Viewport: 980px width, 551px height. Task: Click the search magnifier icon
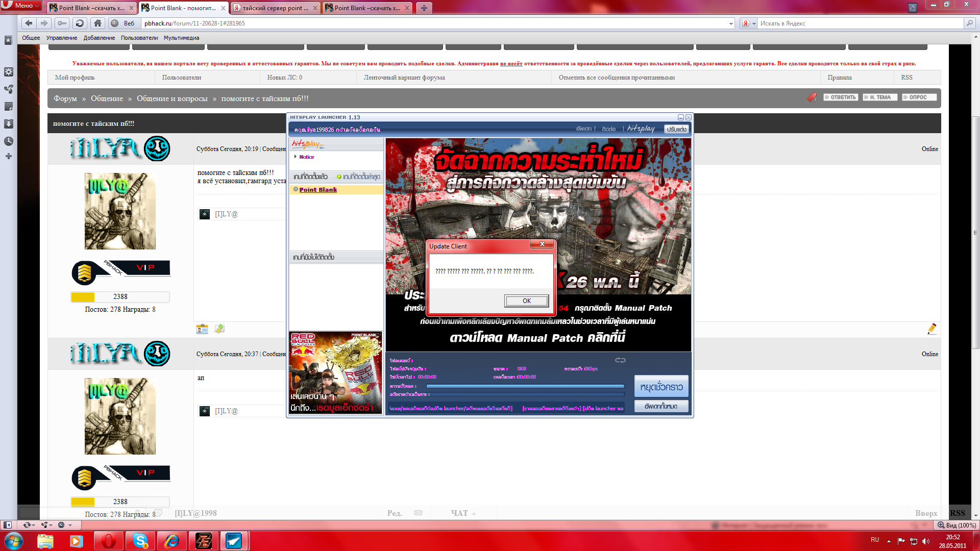(969, 23)
